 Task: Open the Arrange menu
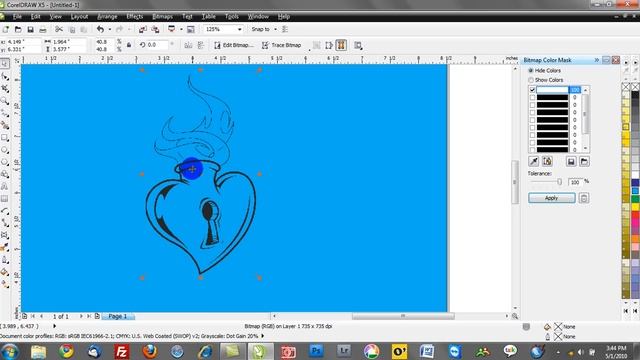[107, 17]
